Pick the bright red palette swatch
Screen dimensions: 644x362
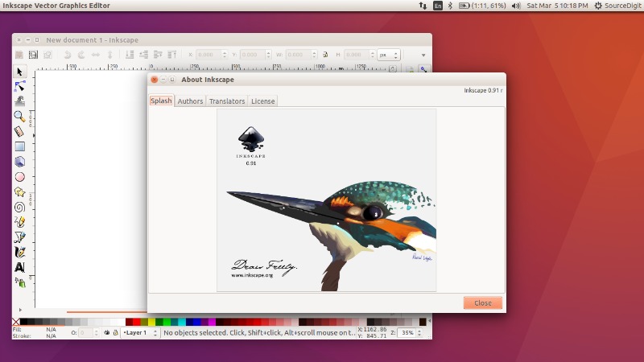point(137,322)
